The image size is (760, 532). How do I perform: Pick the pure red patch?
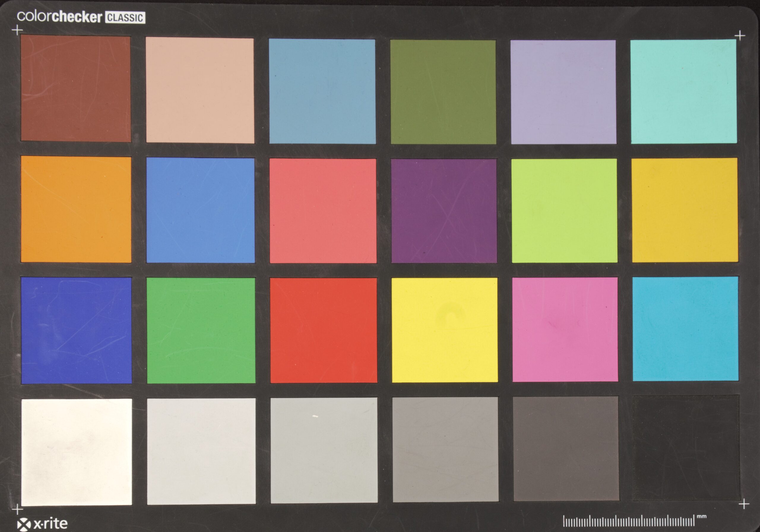click(x=323, y=330)
